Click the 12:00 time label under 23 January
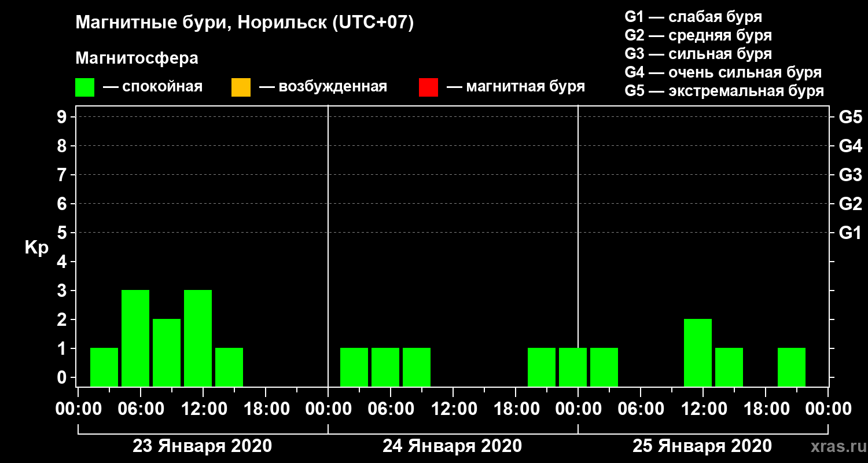This screenshot has width=868, height=463. [x=203, y=409]
